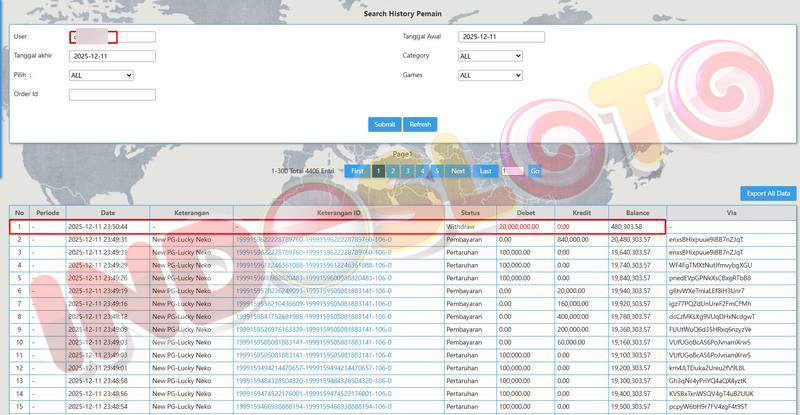Click the Next page button
This screenshot has height=415, width=800.
coord(458,171)
